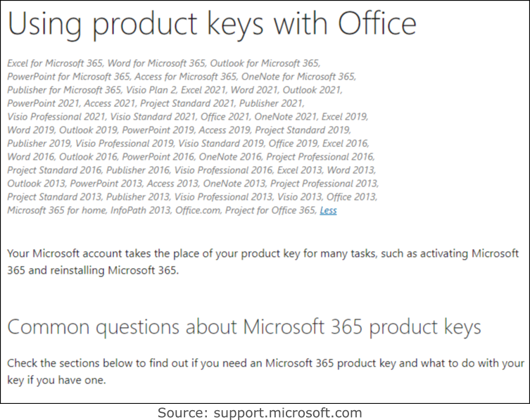Click the "Source: support.microsoft.com" caption
This screenshot has width=530, height=420.
(x=260, y=412)
